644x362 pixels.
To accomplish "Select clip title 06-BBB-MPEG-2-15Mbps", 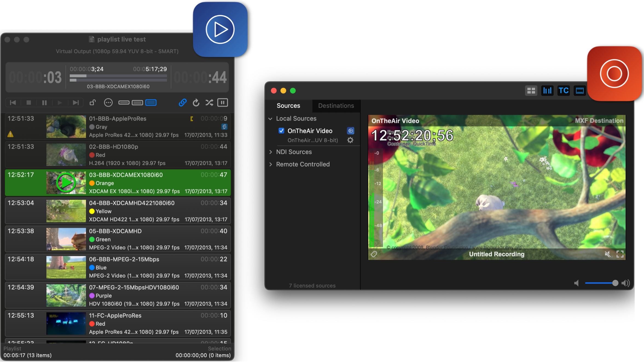I will click(124, 259).
